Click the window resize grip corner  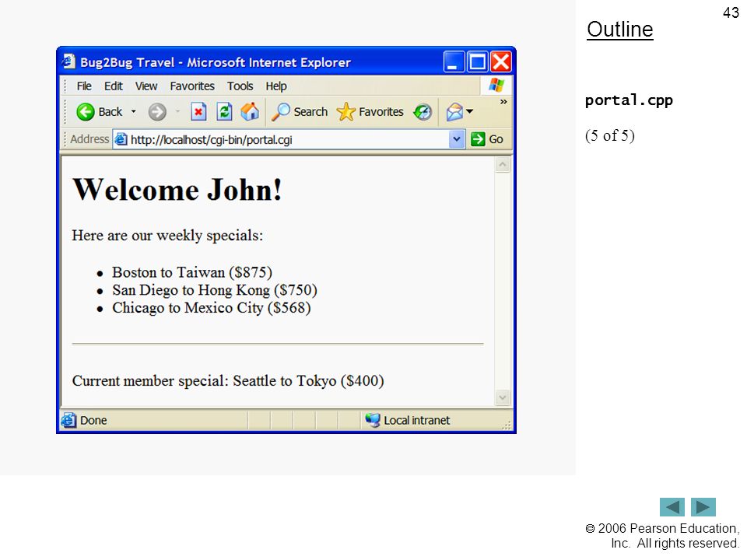[x=507, y=425]
